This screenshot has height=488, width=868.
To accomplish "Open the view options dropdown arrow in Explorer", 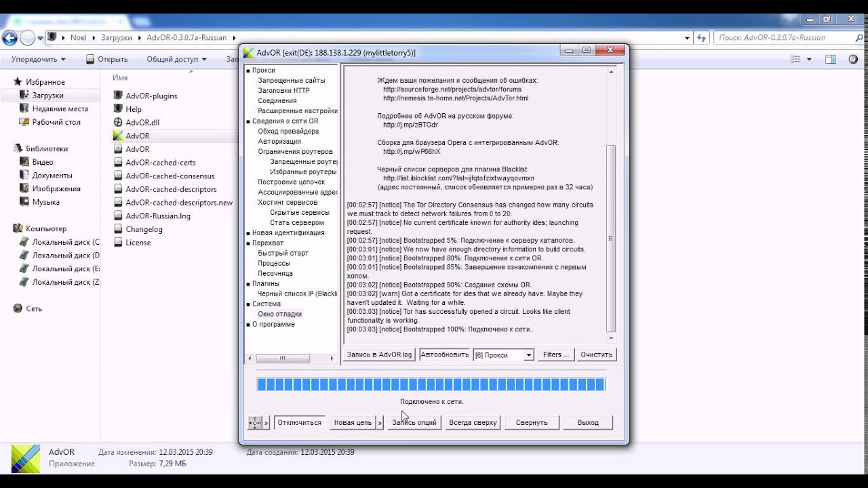I will [809, 60].
